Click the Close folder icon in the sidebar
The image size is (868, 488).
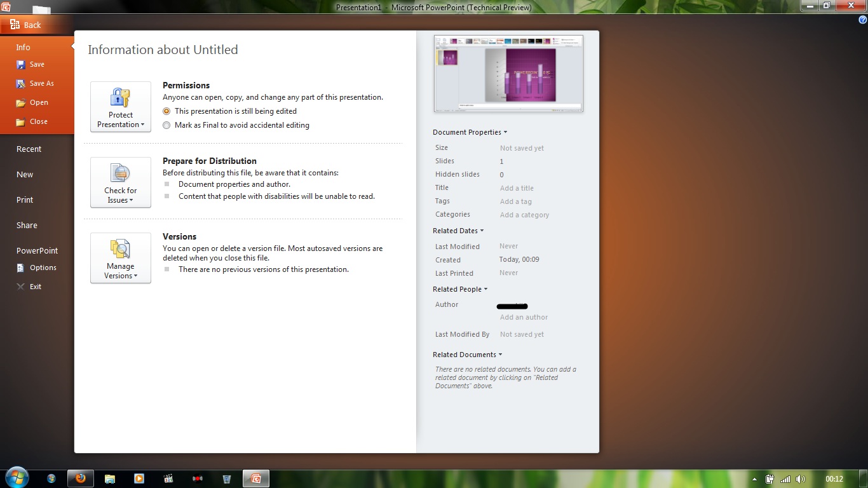coord(21,121)
